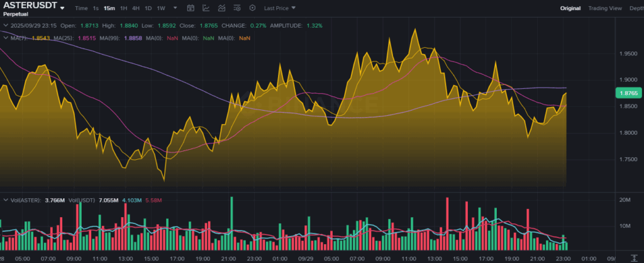The height and width of the screenshot is (263, 644).
Task: Select the 15m time interval
Action: (x=109, y=8)
